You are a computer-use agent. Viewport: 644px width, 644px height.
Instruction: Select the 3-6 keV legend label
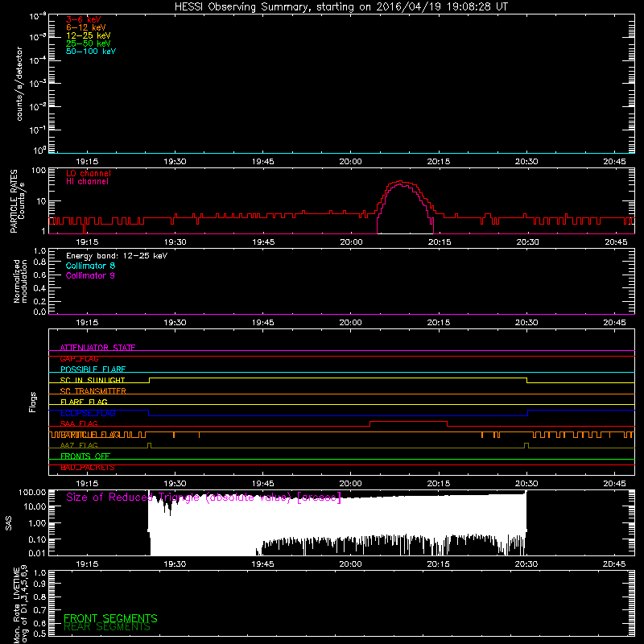[x=84, y=19]
